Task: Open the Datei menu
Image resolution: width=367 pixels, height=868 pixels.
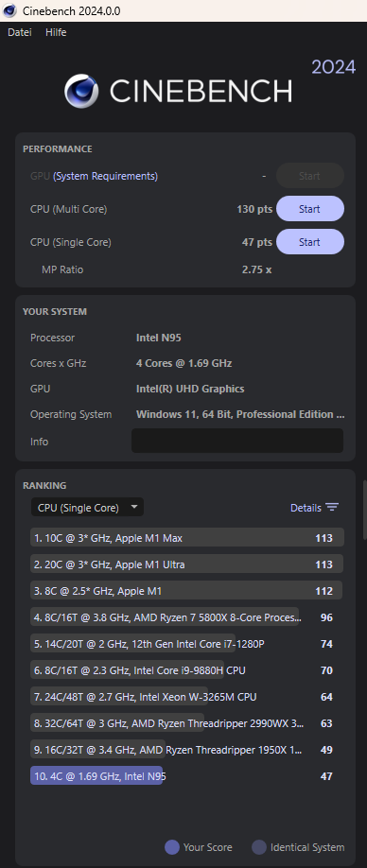Action: [x=19, y=32]
